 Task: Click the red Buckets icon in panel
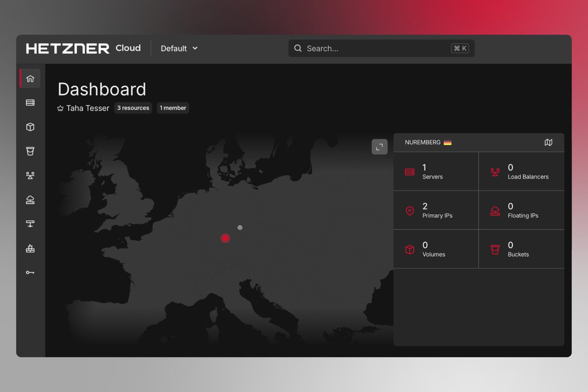click(495, 249)
